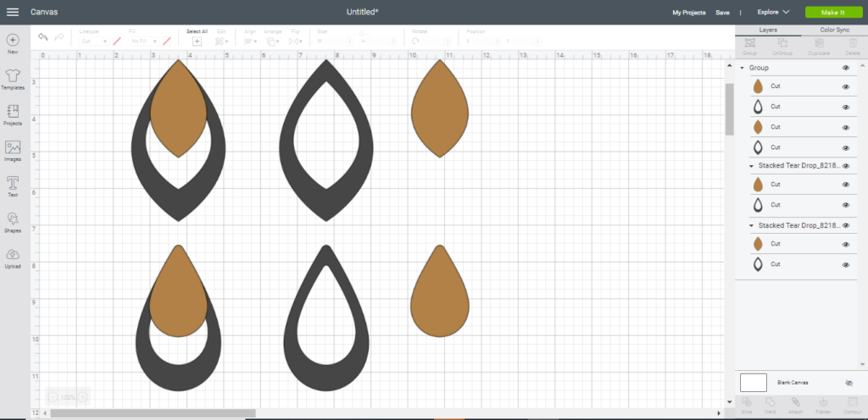The width and height of the screenshot is (868, 420).
Task: Open the Projects panel
Action: [x=13, y=115]
